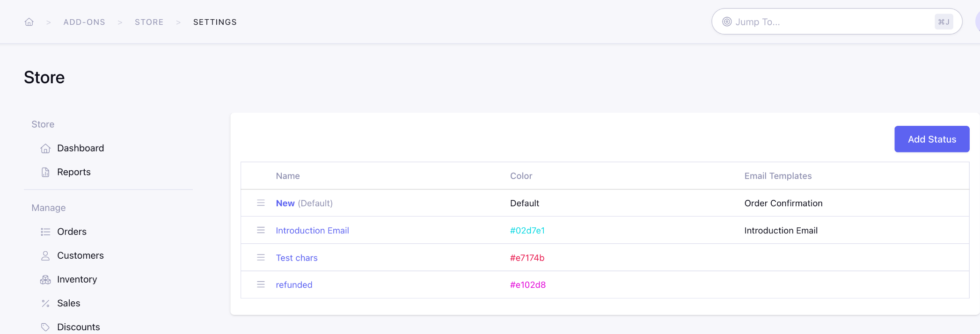980x334 pixels.
Task: Click drag handle for refunded row
Action: pyautogui.click(x=261, y=284)
